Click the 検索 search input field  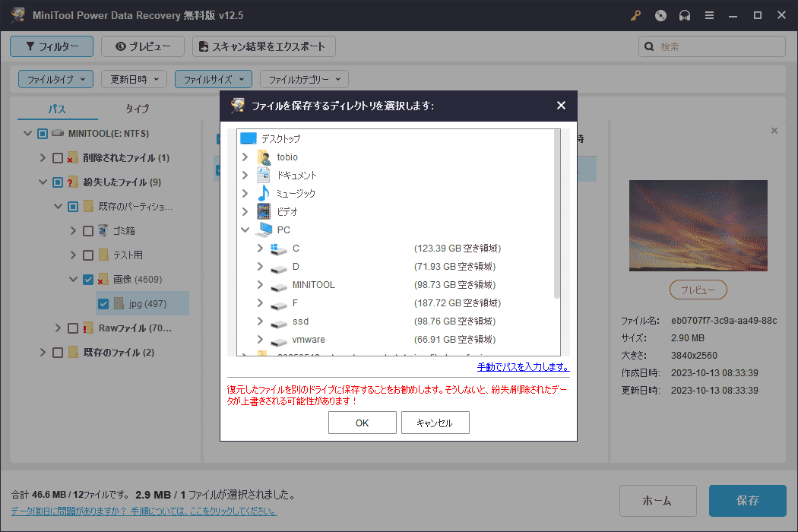coord(712,46)
